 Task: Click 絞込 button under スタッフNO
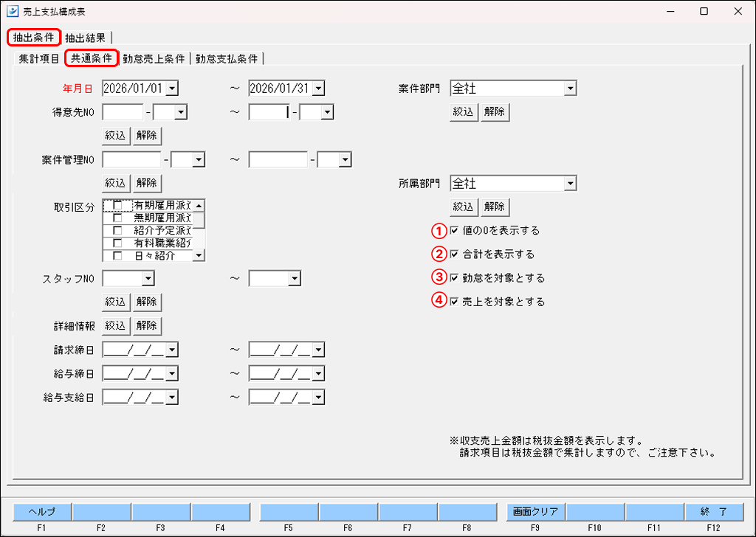pyautogui.click(x=115, y=302)
